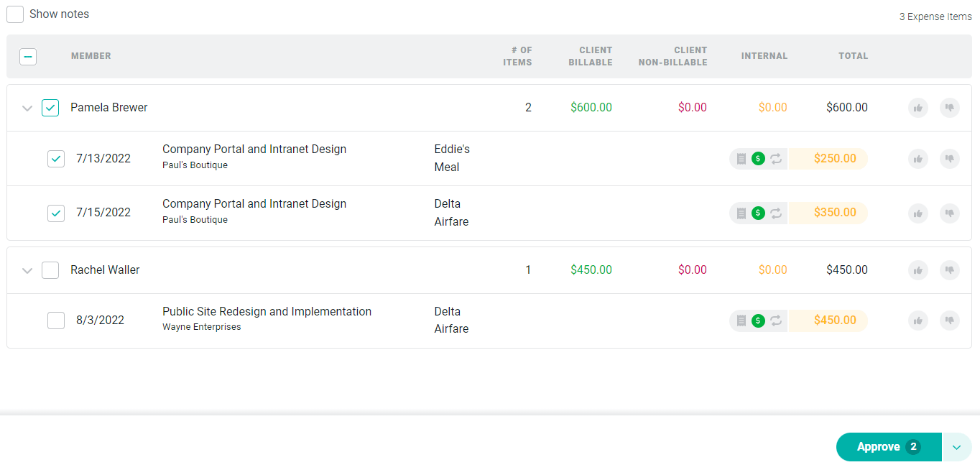Click the green billable dollar icon on $350.00 expense
Image resolution: width=980 pixels, height=470 pixels.
[x=758, y=213]
